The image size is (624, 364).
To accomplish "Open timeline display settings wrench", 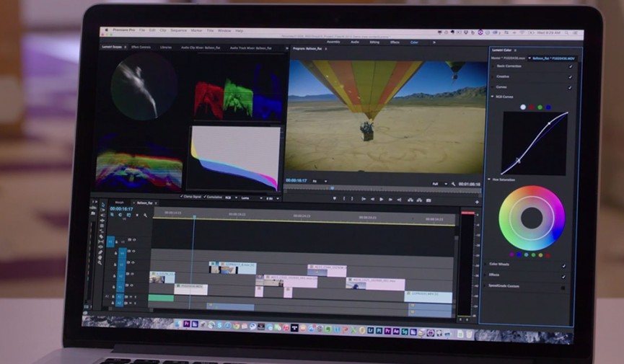I will [x=145, y=216].
